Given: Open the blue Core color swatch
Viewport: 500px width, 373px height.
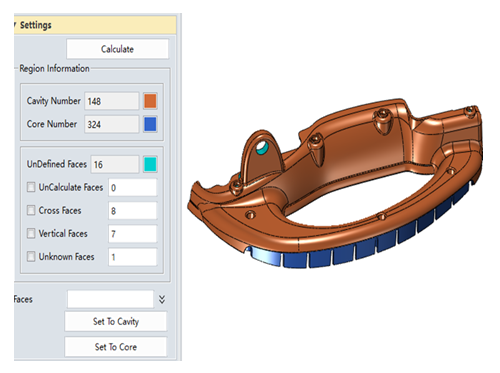Looking at the screenshot, I should click(x=150, y=124).
